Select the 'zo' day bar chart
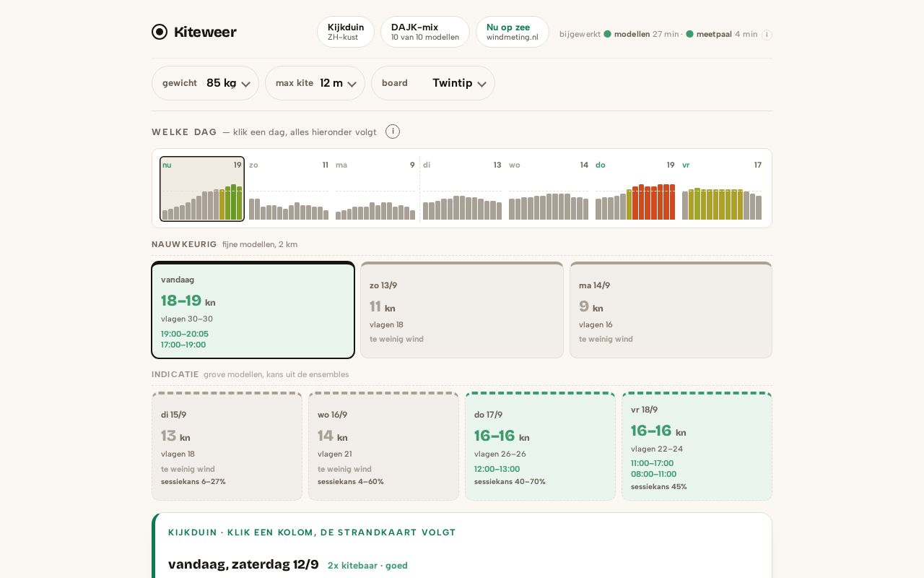The image size is (924, 578). coord(289,189)
